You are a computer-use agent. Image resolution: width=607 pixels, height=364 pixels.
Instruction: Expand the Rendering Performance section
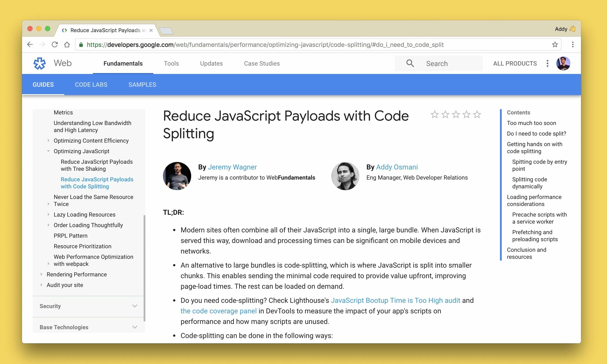41,274
